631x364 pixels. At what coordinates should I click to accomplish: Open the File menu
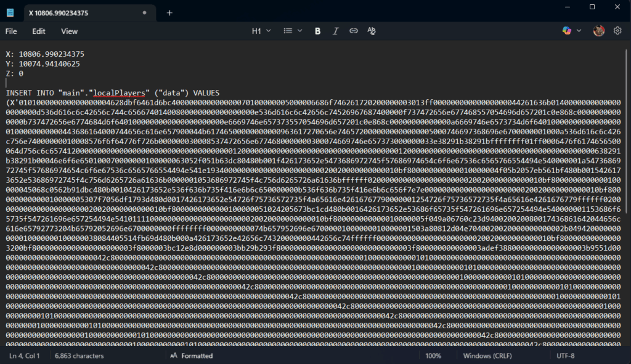pos(11,31)
